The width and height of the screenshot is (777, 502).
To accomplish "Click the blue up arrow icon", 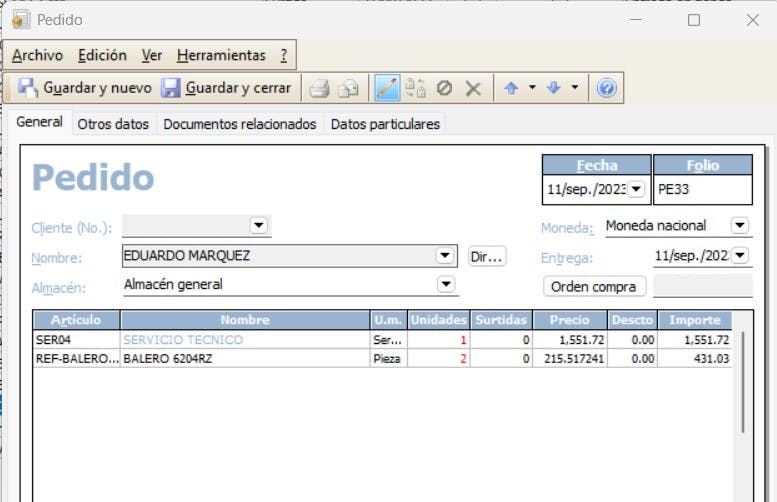I will (511, 88).
